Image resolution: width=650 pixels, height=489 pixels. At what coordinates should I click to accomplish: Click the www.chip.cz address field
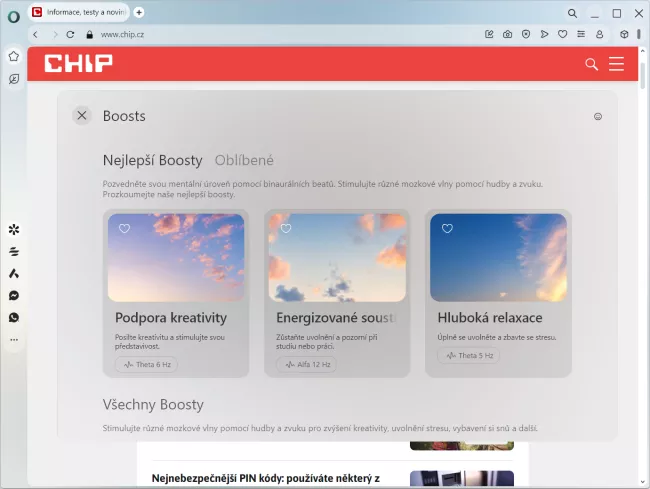pos(250,34)
